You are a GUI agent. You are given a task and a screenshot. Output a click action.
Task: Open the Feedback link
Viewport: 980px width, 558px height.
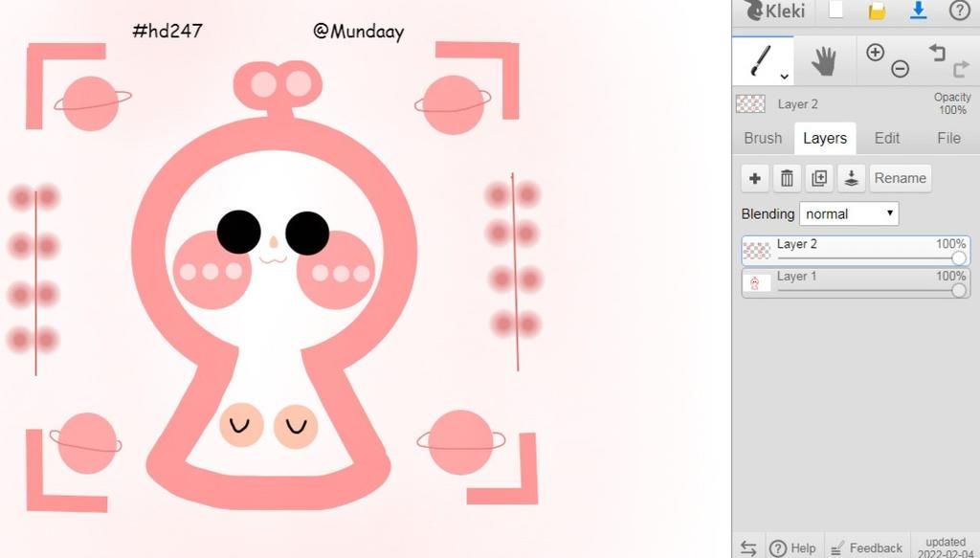click(867, 548)
